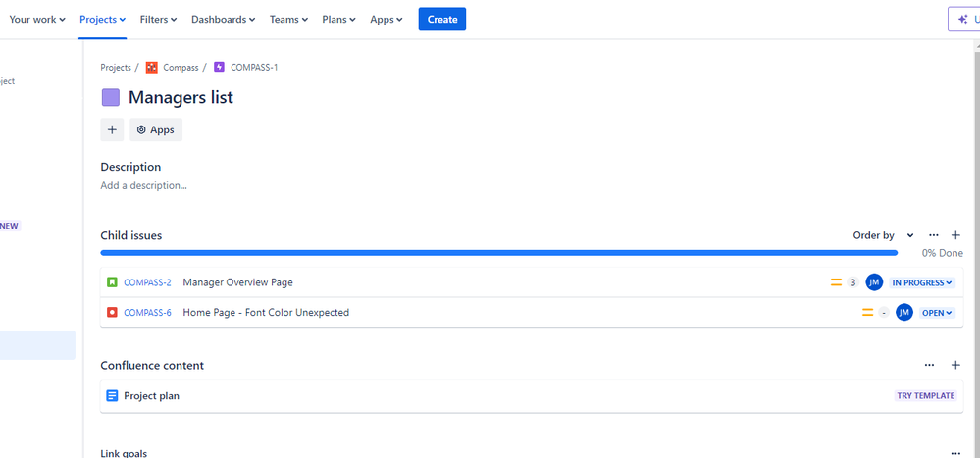Open the Projects menu
Screen dimensions: 980x458
(x=102, y=20)
